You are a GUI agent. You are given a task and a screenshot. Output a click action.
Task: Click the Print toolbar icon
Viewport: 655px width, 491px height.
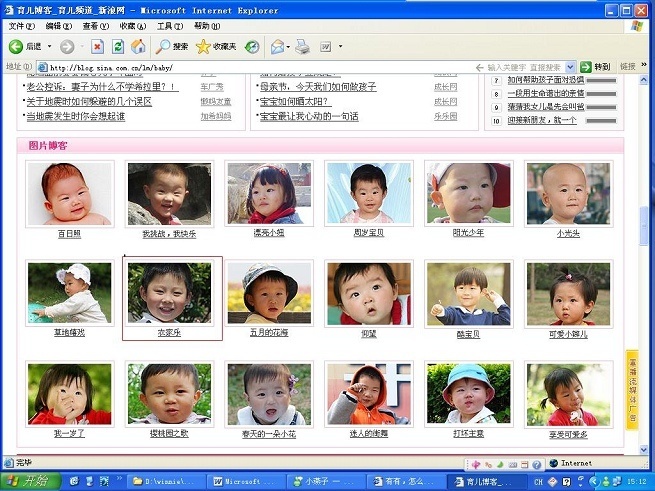(x=302, y=47)
